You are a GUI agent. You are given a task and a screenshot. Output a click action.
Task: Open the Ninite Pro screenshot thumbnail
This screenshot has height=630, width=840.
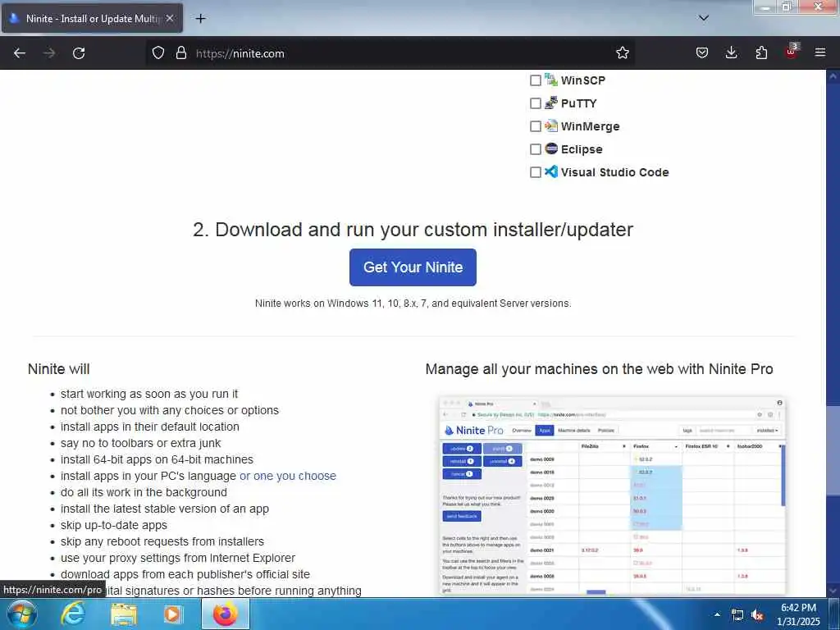point(612,496)
